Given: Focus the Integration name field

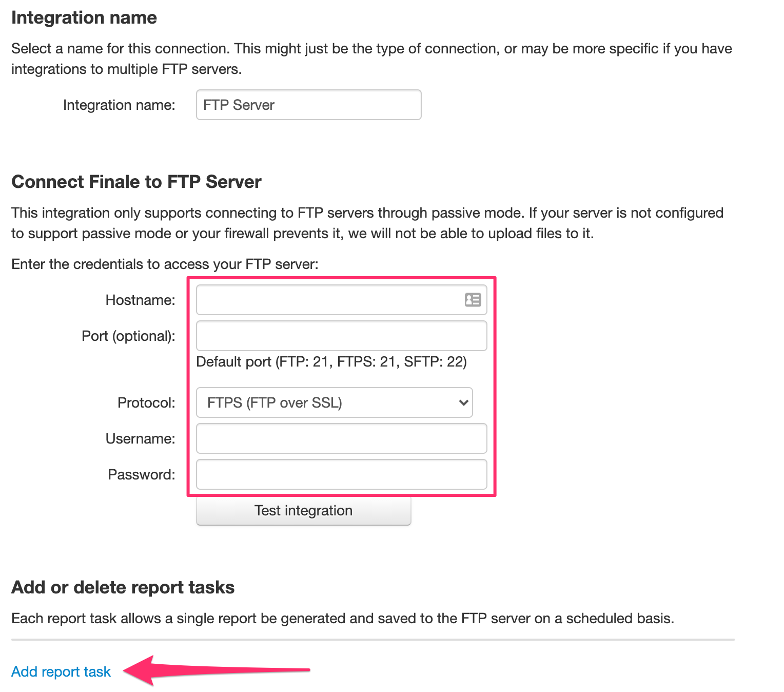Looking at the screenshot, I should coord(309,105).
